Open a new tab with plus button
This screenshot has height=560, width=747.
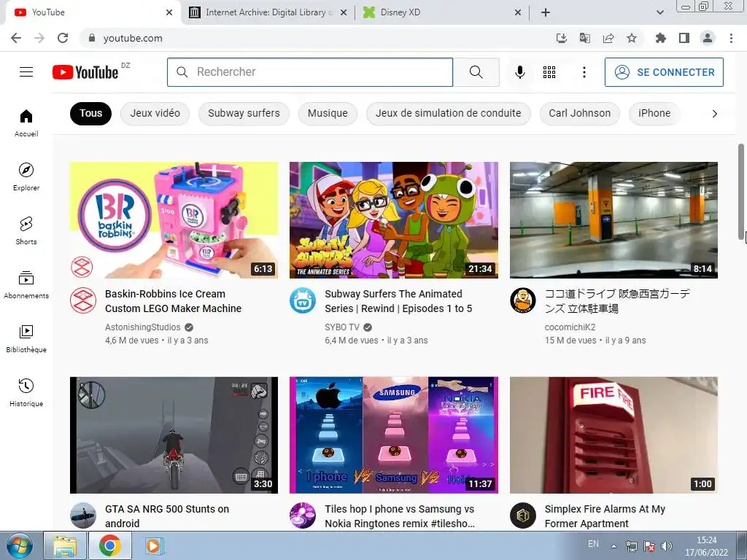click(x=546, y=12)
